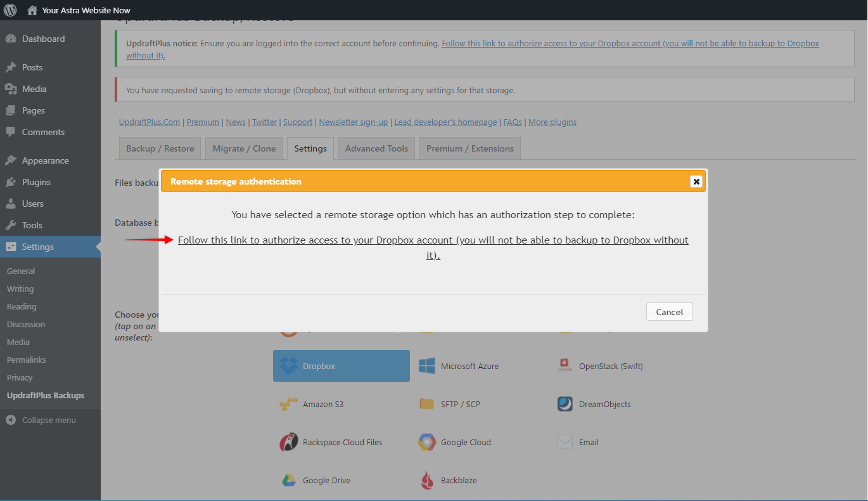Select Dropbox as remote storage
Viewport: 868px width, 501px height.
341,366
